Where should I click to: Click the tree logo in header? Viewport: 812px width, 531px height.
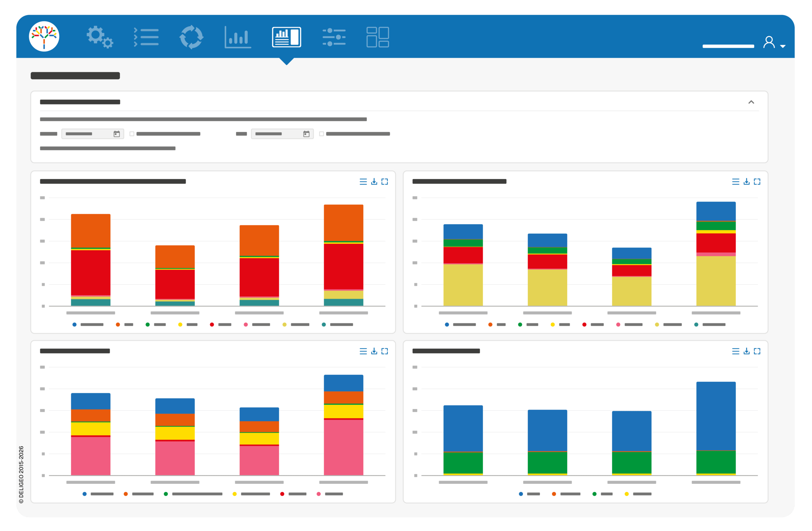coord(44,37)
